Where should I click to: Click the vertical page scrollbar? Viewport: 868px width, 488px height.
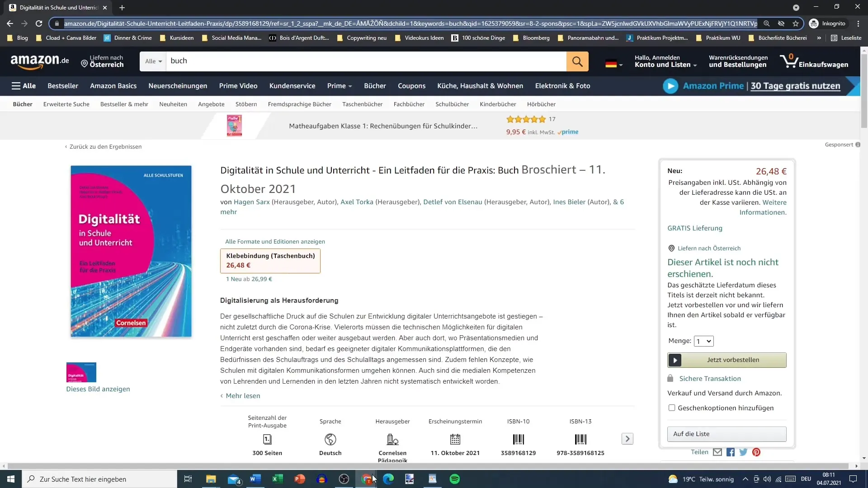coord(864,90)
